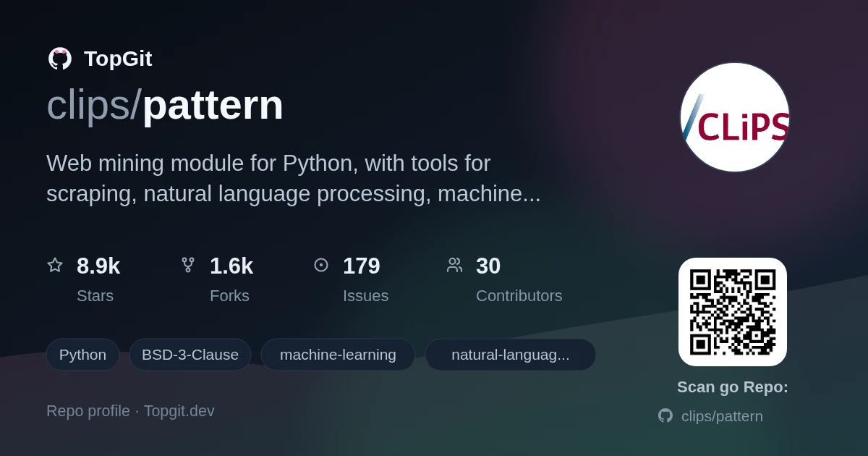This screenshot has height=456, width=868.
Task: Click the 1.6k forks count
Action: 231,266
